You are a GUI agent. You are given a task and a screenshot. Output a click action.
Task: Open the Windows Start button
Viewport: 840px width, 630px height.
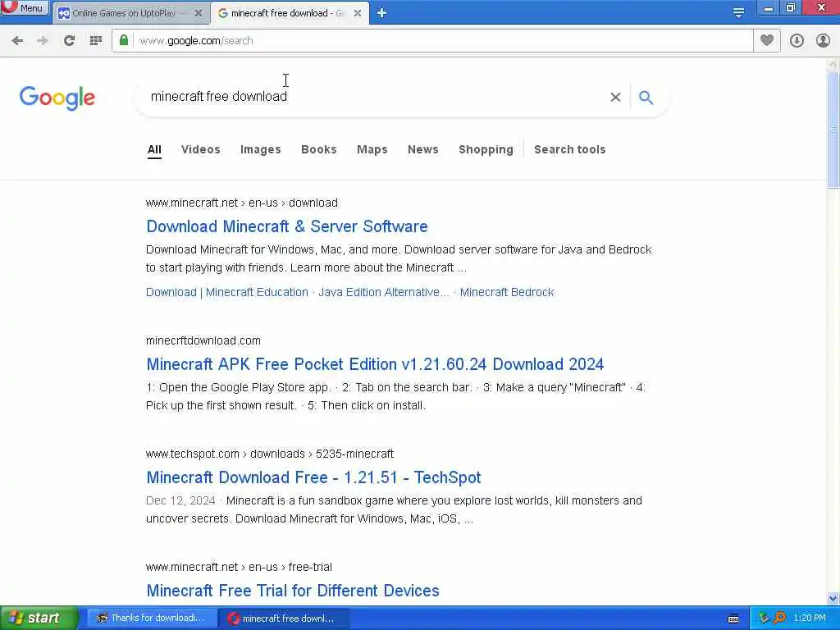(39, 619)
